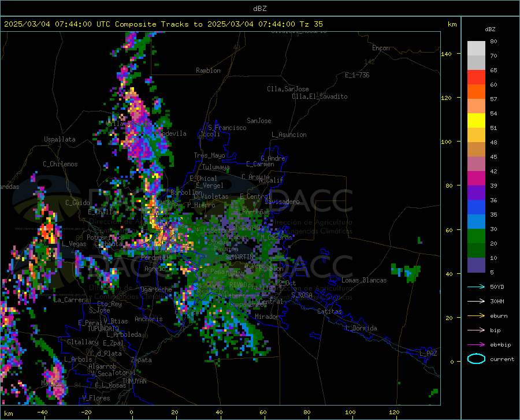520x420 pixels.
Task: Click the Uspallata town label
Action: pos(60,139)
